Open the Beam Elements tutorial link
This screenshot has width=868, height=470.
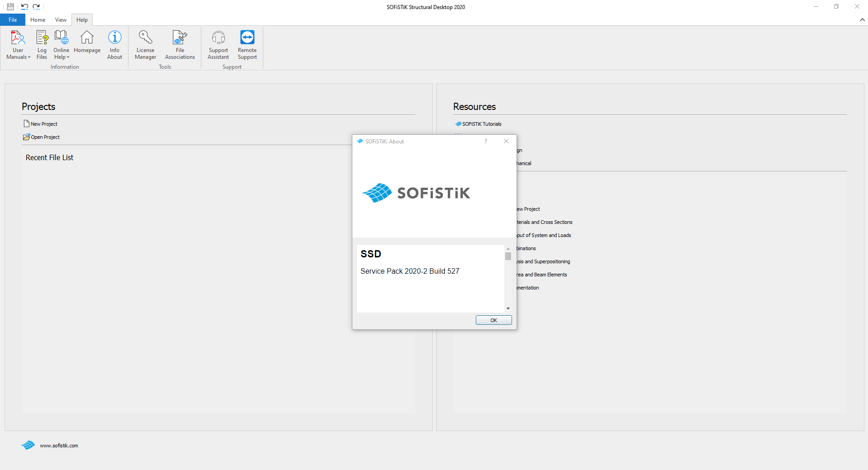click(541, 275)
